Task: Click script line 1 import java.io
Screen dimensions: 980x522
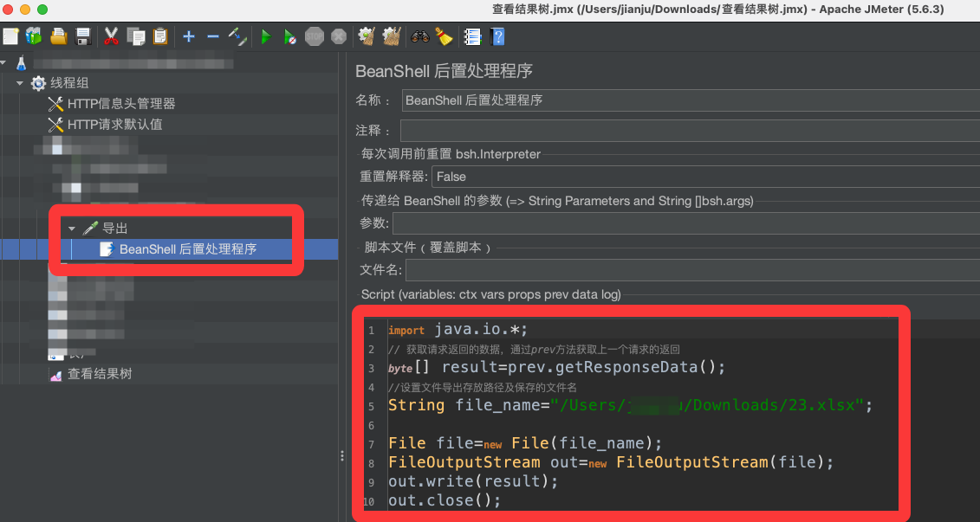Action: pyautogui.click(x=458, y=330)
